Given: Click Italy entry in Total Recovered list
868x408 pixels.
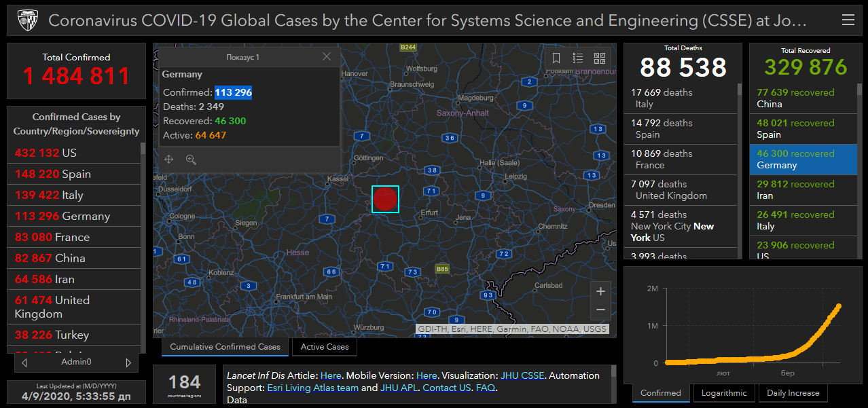Looking at the screenshot, I should click(803, 221).
